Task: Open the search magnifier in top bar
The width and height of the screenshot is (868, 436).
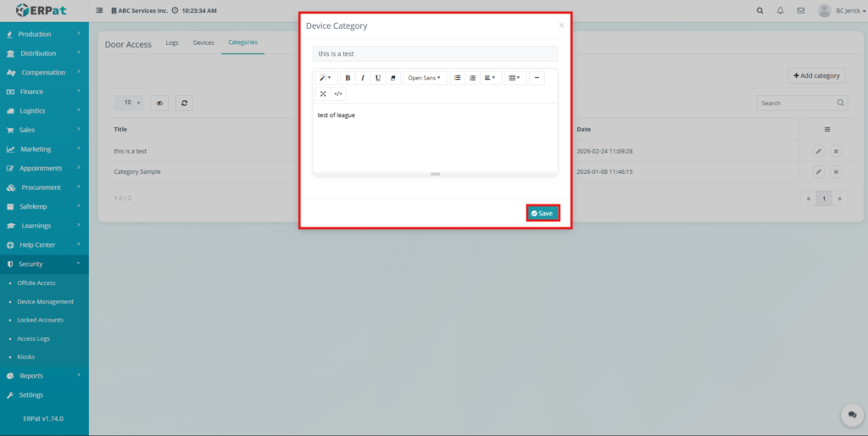Action: (x=760, y=10)
